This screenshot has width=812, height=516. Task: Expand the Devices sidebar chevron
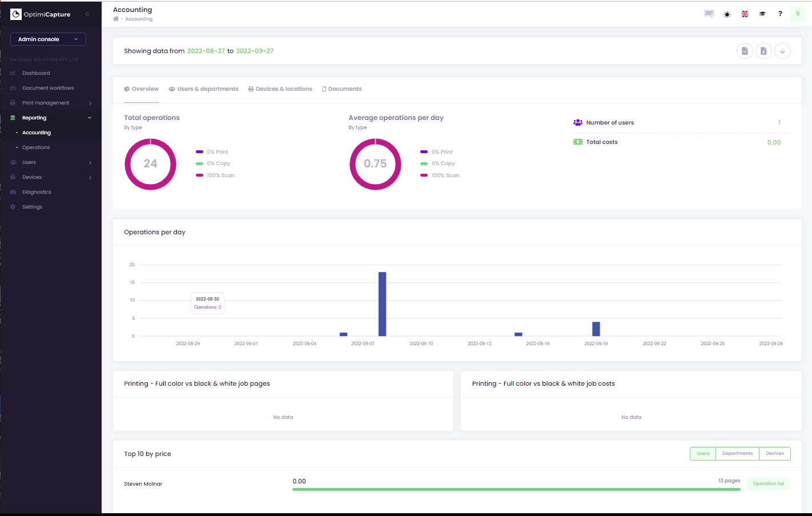[90, 177]
